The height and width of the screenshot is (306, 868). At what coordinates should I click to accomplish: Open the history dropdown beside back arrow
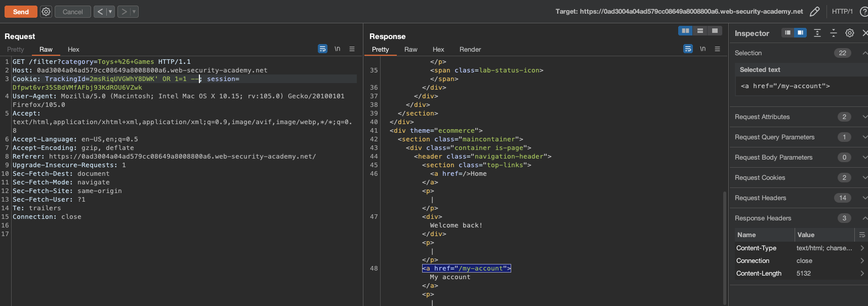point(110,12)
